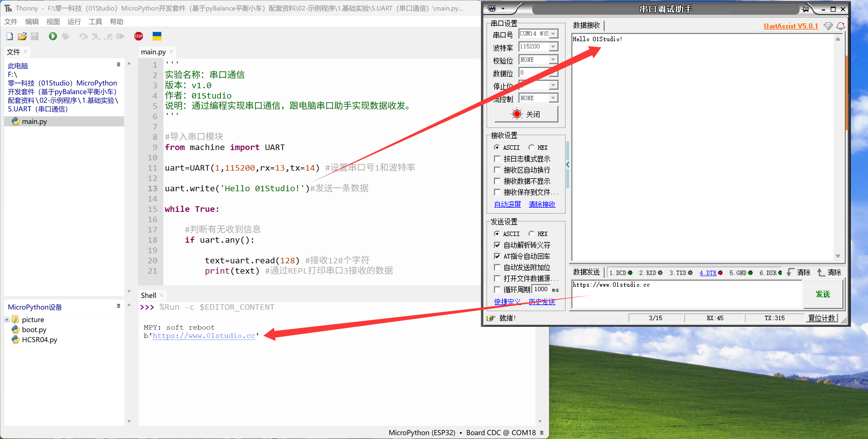Click the https://www.01studio.cc link in Shell

[204, 335]
